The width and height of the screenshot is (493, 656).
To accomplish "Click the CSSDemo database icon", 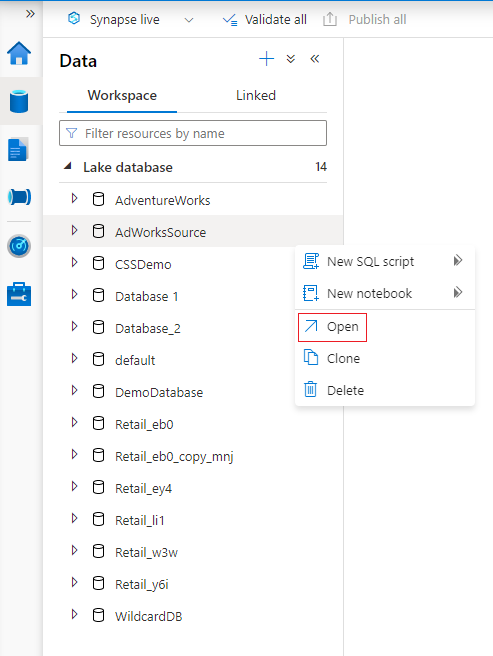I will (x=98, y=263).
